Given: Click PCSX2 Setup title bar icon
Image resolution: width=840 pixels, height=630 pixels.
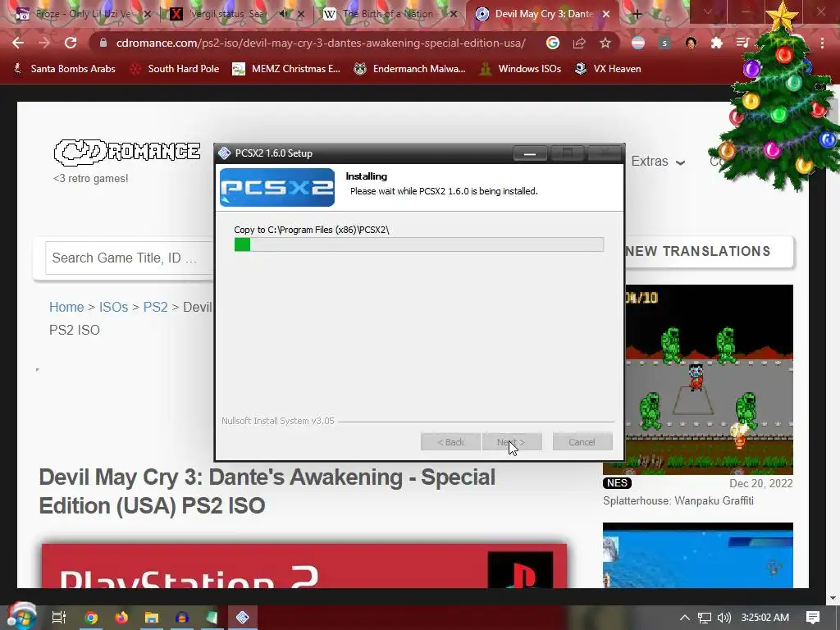Looking at the screenshot, I should (x=225, y=153).
